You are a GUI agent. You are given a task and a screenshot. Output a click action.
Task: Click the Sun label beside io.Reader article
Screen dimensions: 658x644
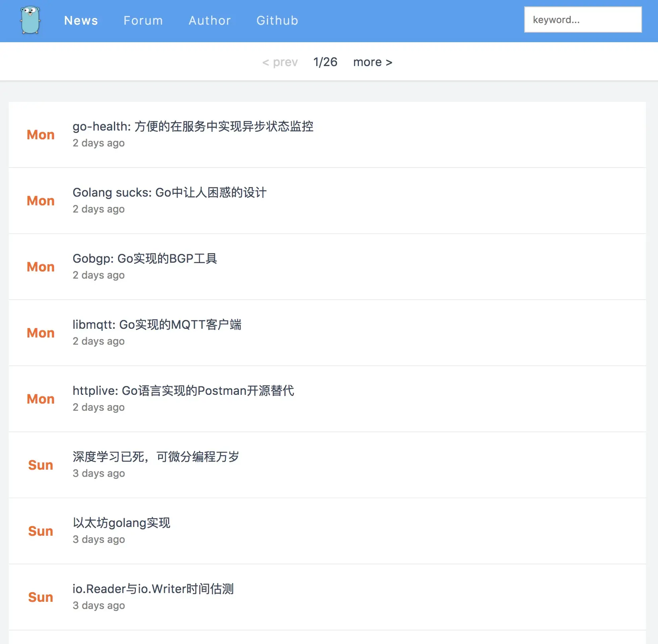click(x=41, y=597)
